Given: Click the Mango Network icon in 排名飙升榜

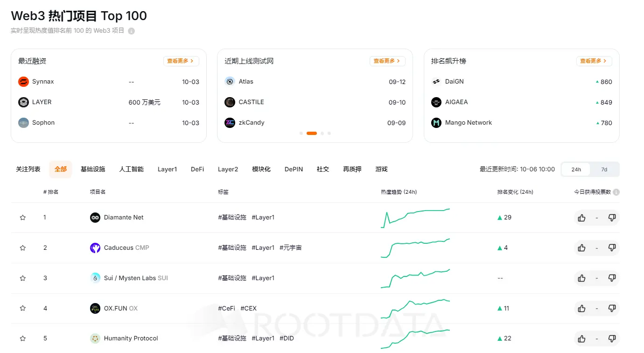Looking at the screenshot, I should (436, 122).
